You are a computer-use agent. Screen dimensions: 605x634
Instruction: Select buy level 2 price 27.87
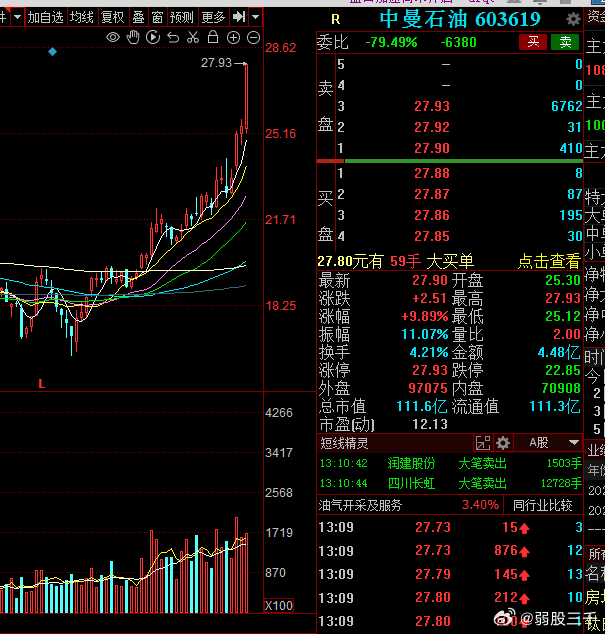pyautogui.click(x=432, y=194)
